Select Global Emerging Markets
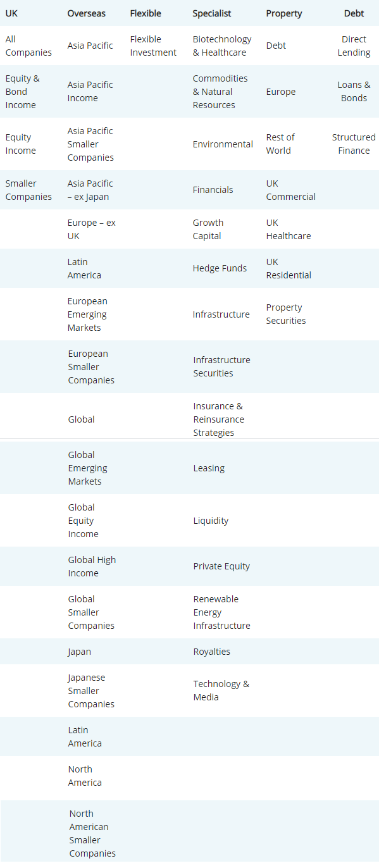Viewport: 379px width, 868px height. (x=88, y=468)
